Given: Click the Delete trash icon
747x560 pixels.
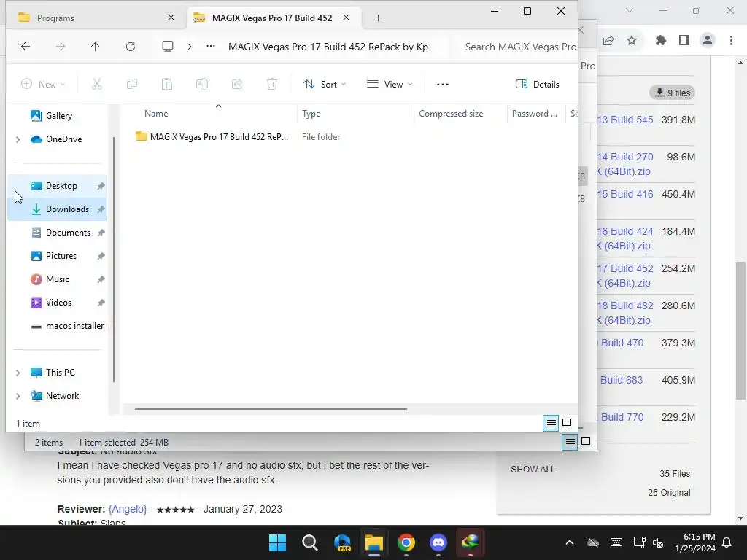Looking at the screenshot, I should tap(272, 85).
